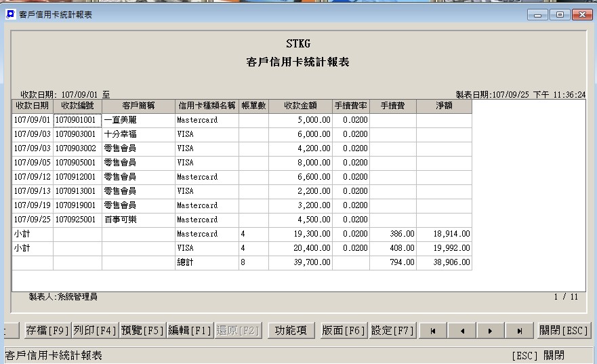This screenshot has width=597, height=364.
Task: Select the 十分幸福 customer cell
Action: point(138,134)
